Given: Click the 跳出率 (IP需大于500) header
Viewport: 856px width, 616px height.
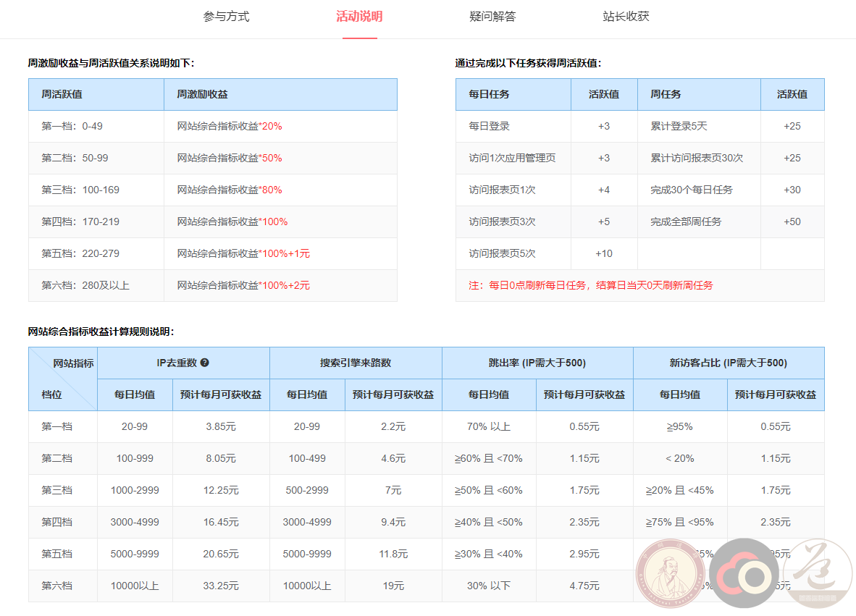Looking at the screenshot, I should [x=537, y=363].
